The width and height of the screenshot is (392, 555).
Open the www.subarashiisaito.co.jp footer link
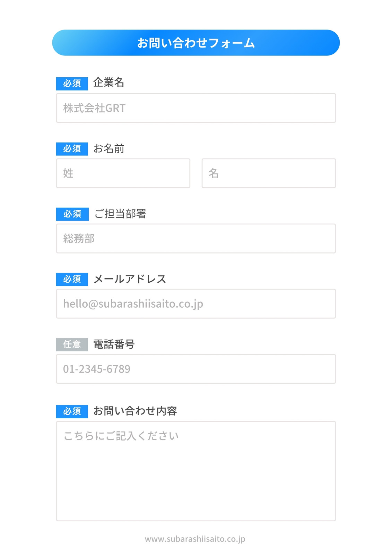(195, 539)
